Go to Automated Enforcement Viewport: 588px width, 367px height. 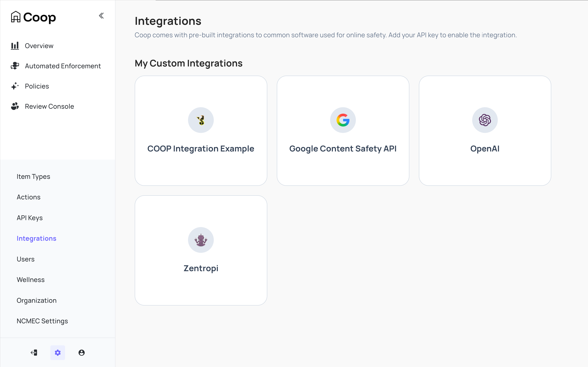[63, 66]
